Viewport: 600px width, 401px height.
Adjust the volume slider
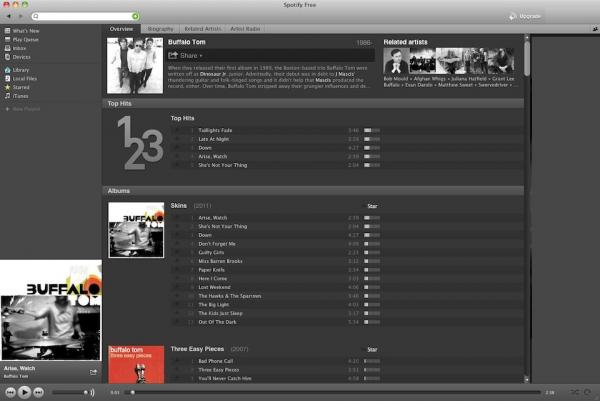[70, 392]
